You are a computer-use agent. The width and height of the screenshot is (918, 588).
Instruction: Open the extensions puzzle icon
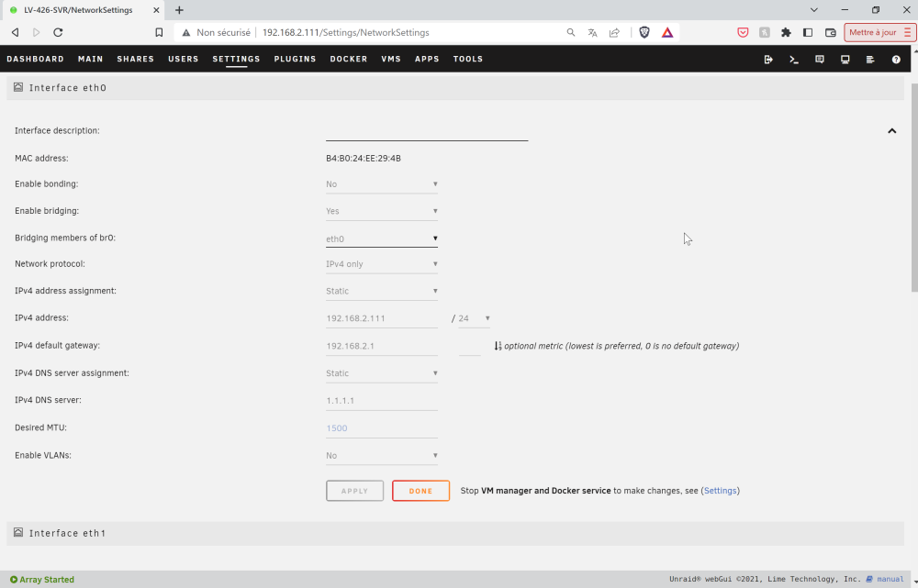787,32
